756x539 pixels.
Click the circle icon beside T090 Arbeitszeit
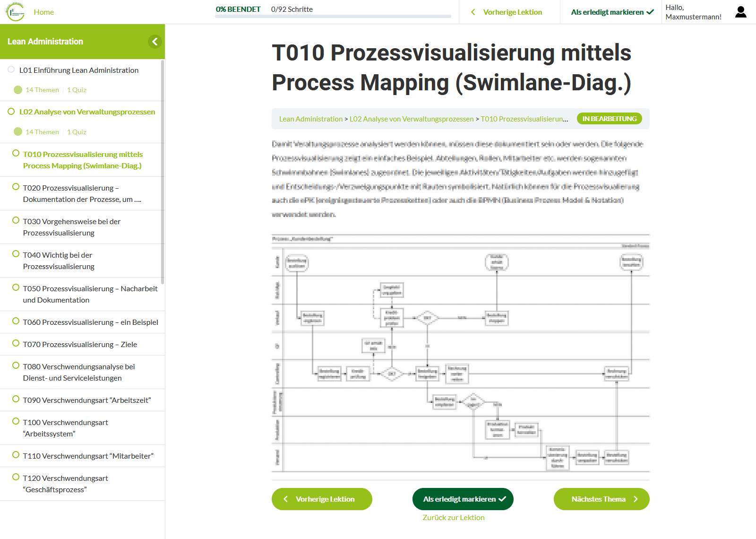click(x=16, y=399)
